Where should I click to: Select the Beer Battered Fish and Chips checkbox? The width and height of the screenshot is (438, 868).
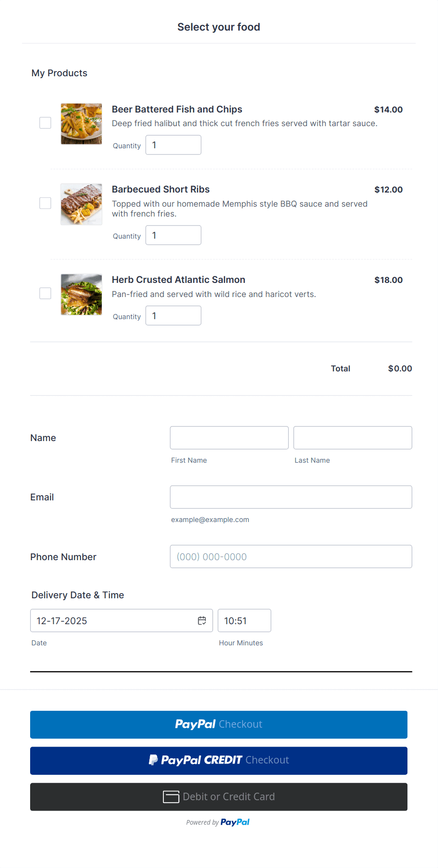tap(45, 122)
